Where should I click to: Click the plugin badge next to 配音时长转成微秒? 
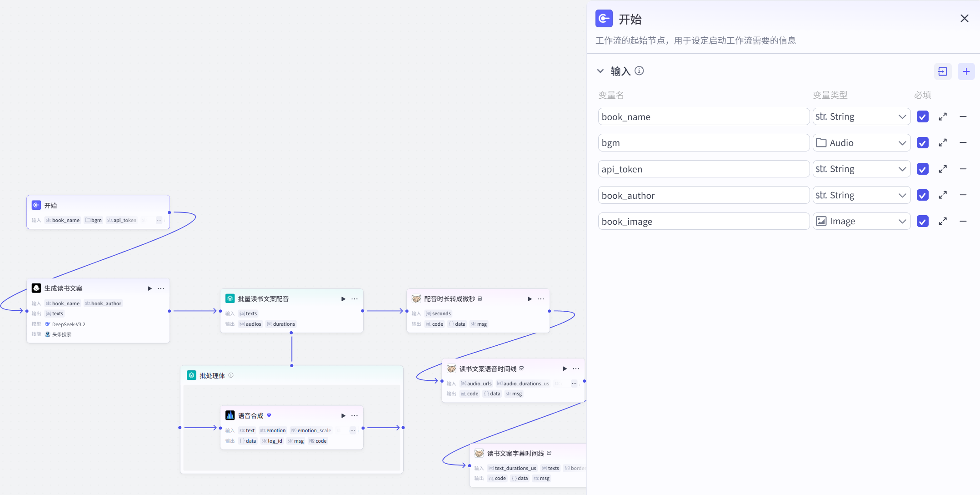point(480,299)
